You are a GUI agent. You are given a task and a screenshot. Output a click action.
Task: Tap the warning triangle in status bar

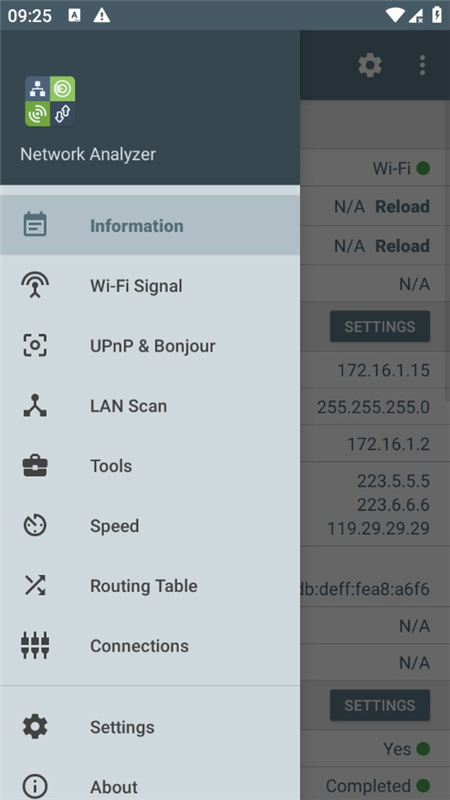(102, 15)
